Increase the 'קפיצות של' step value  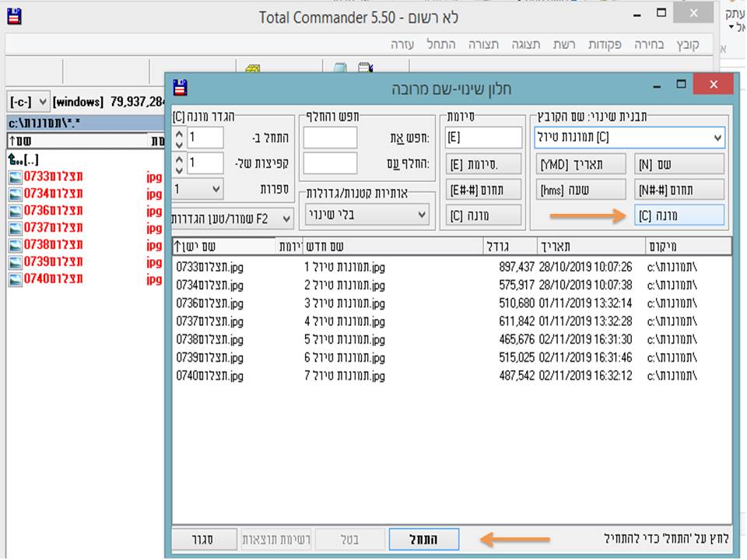[x=179, y=159]
